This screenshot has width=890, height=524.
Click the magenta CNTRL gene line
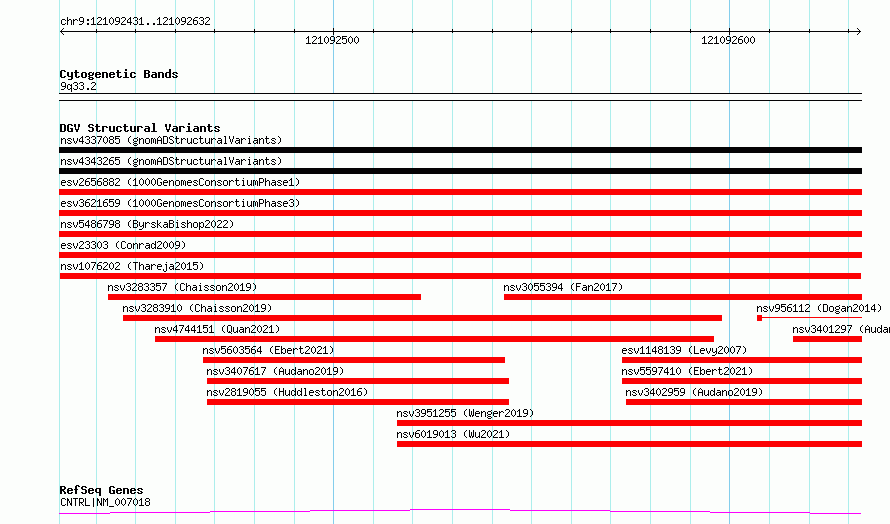click(x=460, y=512)
